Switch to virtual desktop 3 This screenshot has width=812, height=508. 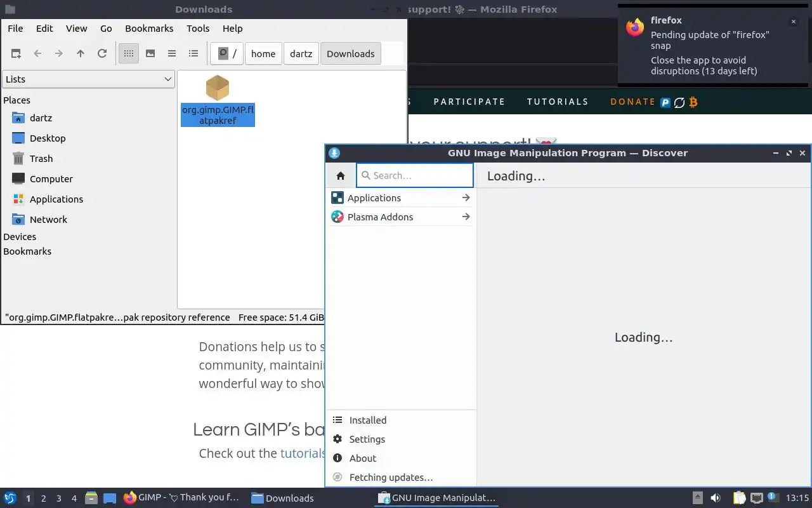(x=59, y=498)
